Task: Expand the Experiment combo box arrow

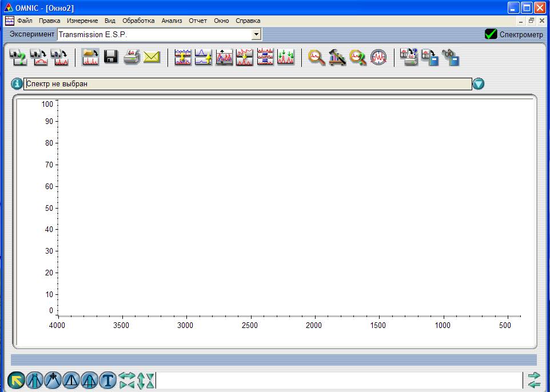Action: pyautogui.click(x=256, y=34)
